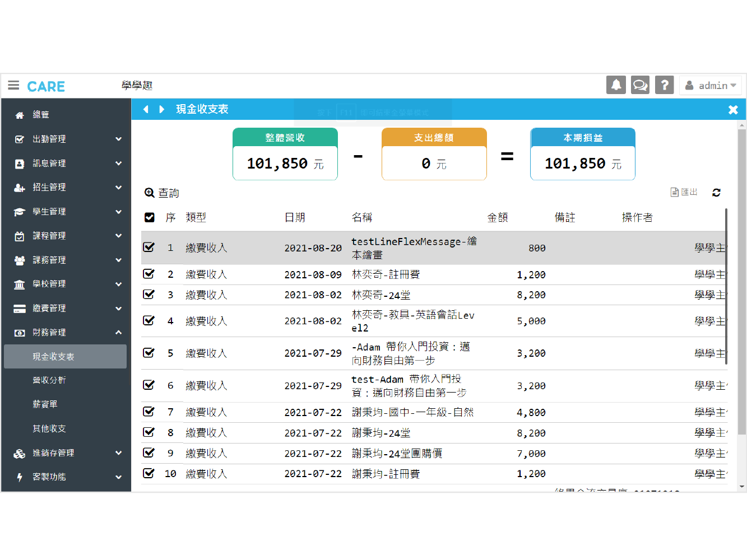The width and height of the screenshot is (747, 560).
Task: Click the 整體營收 101,850 card
Action: [x=285, y=154]
